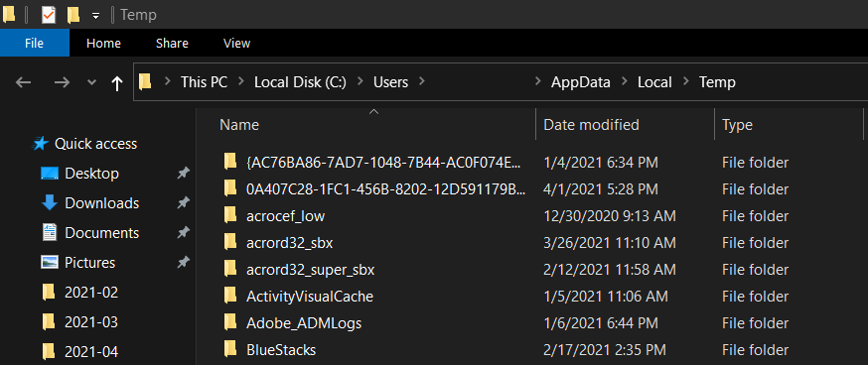Open the 2021-02 folder in sidebar

(91, 292)
